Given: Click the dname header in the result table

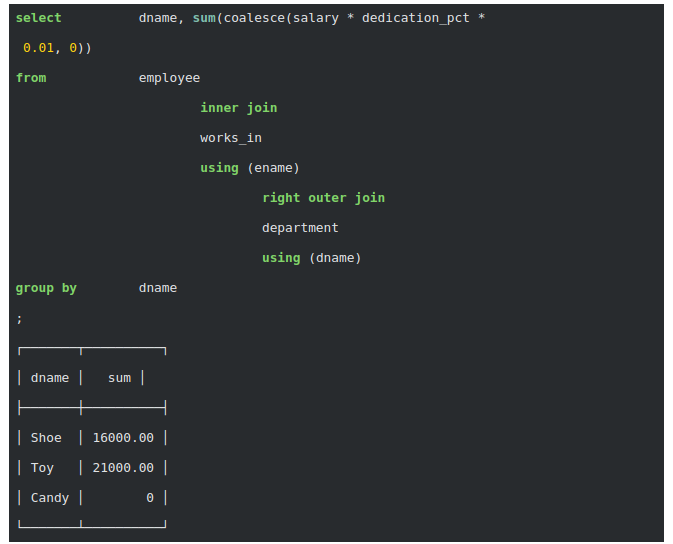Looking at the screenshot, I should point(50,378).
